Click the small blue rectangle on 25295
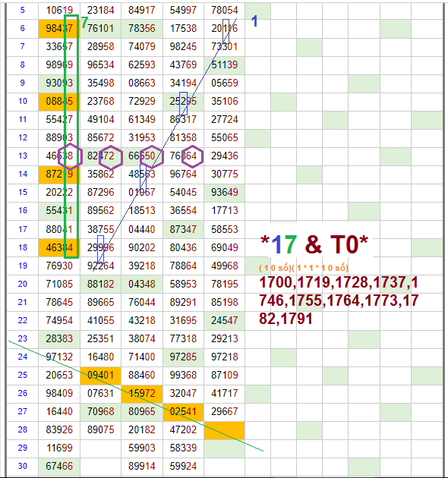 click(x=183, y=103)
